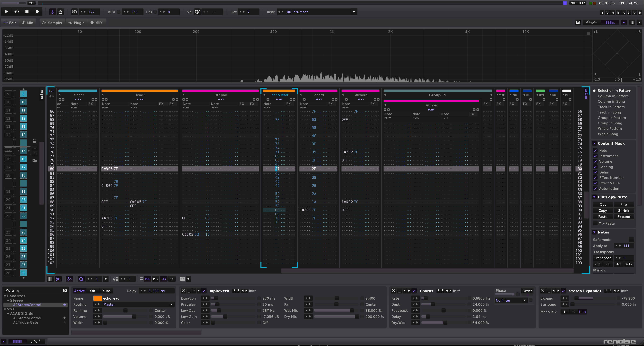Screen dimensions: 644x346
Task: Select sequence slot 15 in pattern sequencer
Action: tap(23, 151)
